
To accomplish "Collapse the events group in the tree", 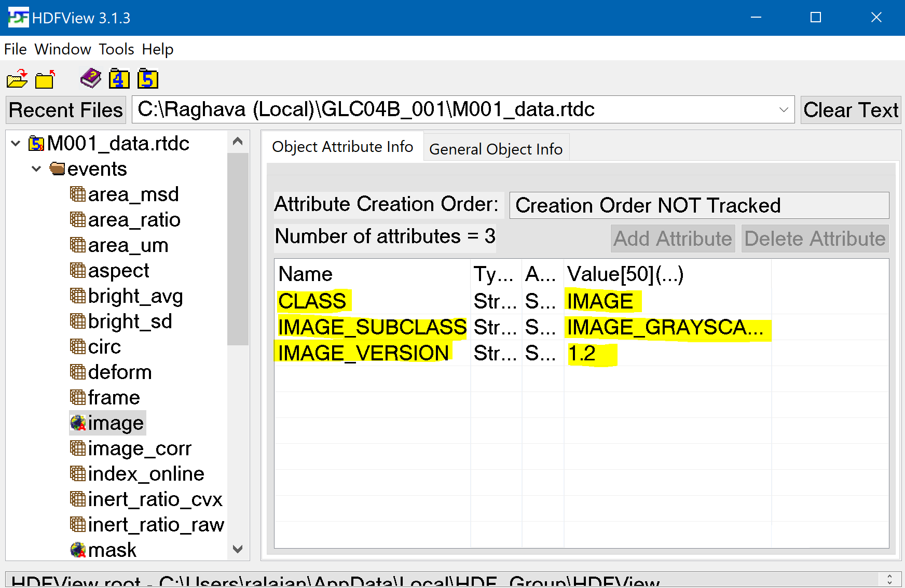I will 36,169.
